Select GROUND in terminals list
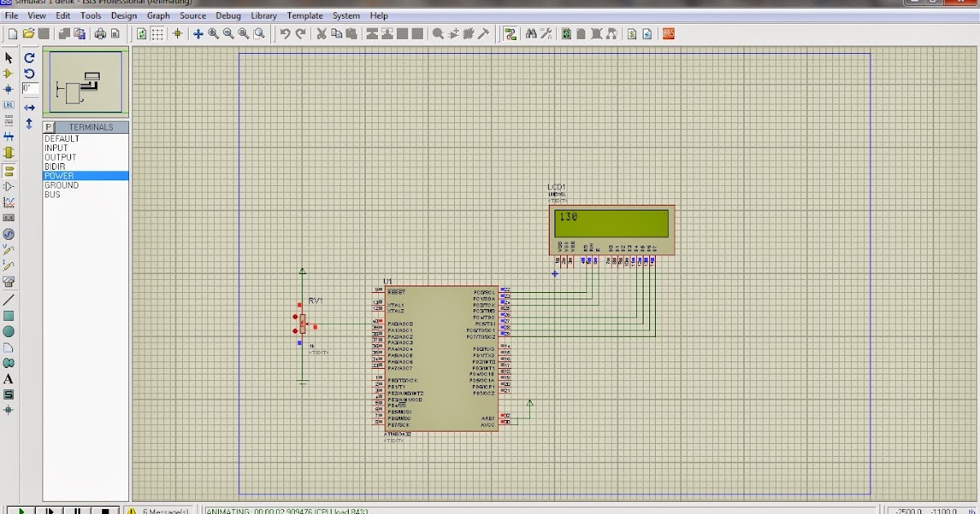The image size is (980, 514). pos(61,185)
